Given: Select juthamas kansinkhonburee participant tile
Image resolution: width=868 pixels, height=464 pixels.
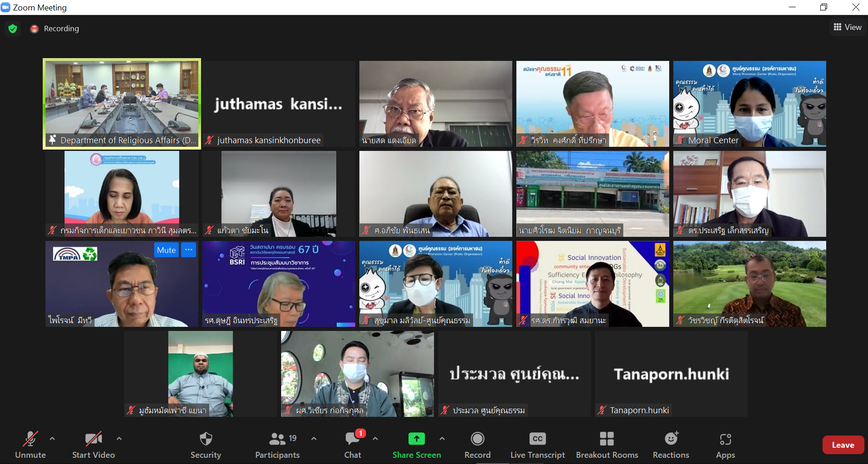Looking at the screenshot, I should (278, 104).
